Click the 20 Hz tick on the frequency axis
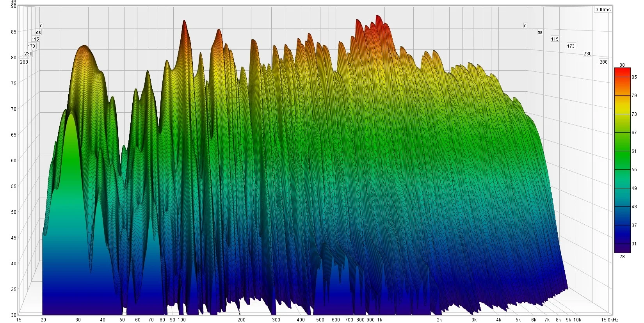This screenshot has width=644, height=323. point(43,320)
